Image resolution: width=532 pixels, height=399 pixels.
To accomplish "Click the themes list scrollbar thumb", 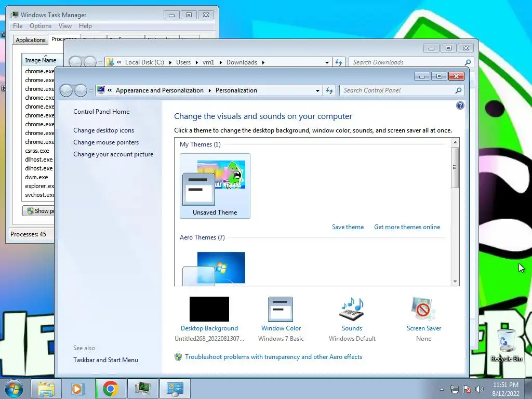I will point(455,167).
